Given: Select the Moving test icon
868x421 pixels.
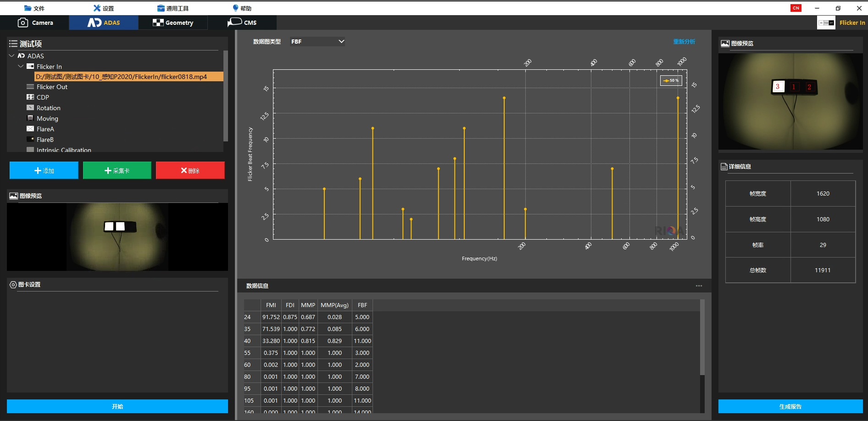Looking at the screenshot, I should [x=30, y=118].
